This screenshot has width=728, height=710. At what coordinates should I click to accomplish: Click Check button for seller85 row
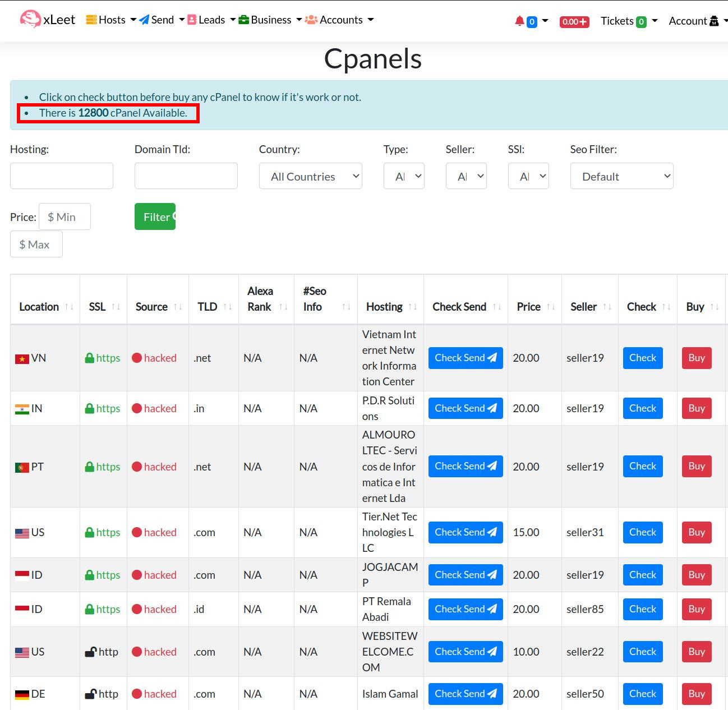point(643,609)
